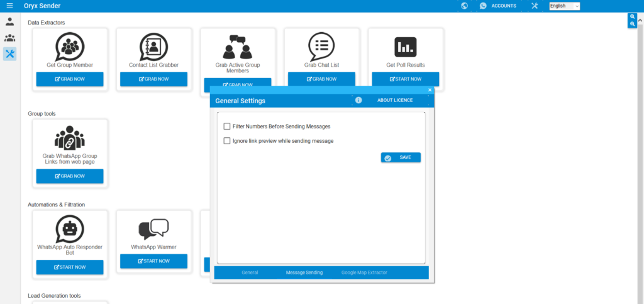Click GRAB NOW under Contact List Grabber
Image resolution: width=644 pixels, height=304 pixels.
[x=153, y=79]
